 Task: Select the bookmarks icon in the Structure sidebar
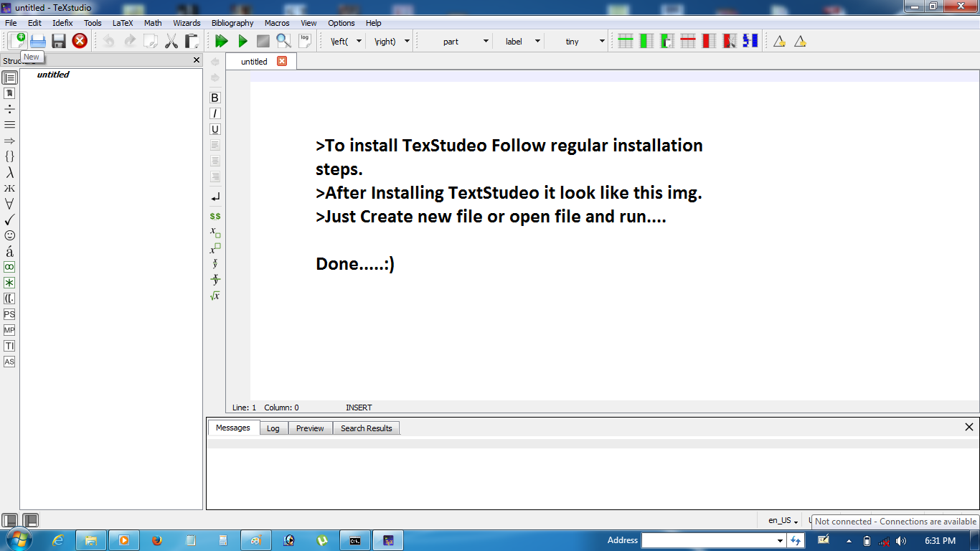(9, 94)
